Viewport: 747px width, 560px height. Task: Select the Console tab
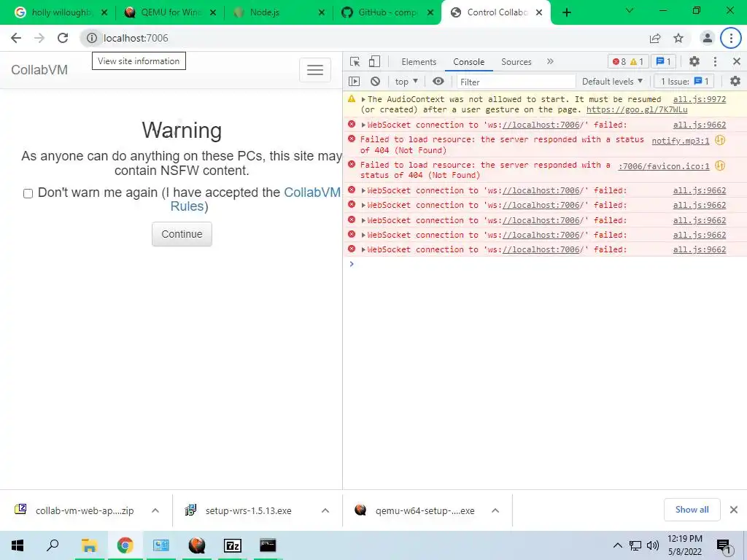point(469,62)
